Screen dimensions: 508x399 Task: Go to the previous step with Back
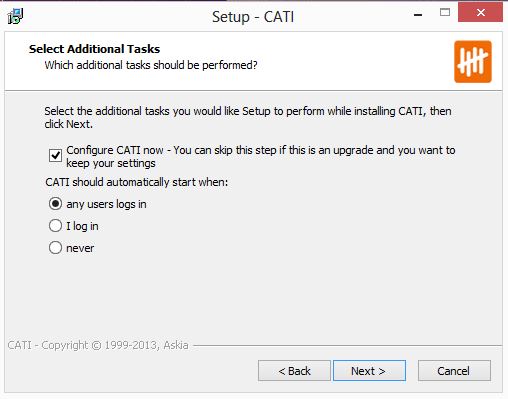294,371
